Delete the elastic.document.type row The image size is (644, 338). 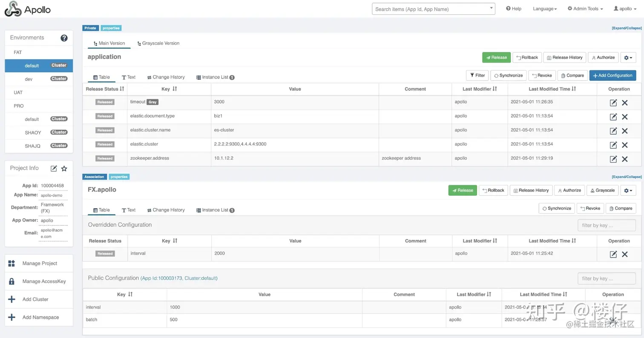(x=625, y=117)
